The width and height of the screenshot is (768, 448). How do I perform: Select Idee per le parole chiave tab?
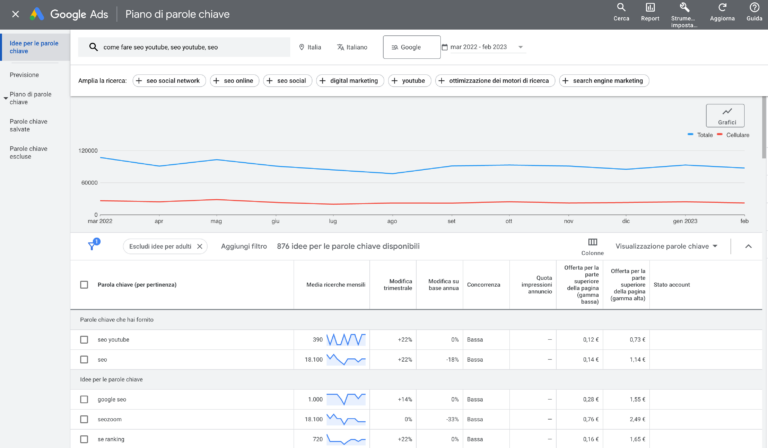click(34, 47)
